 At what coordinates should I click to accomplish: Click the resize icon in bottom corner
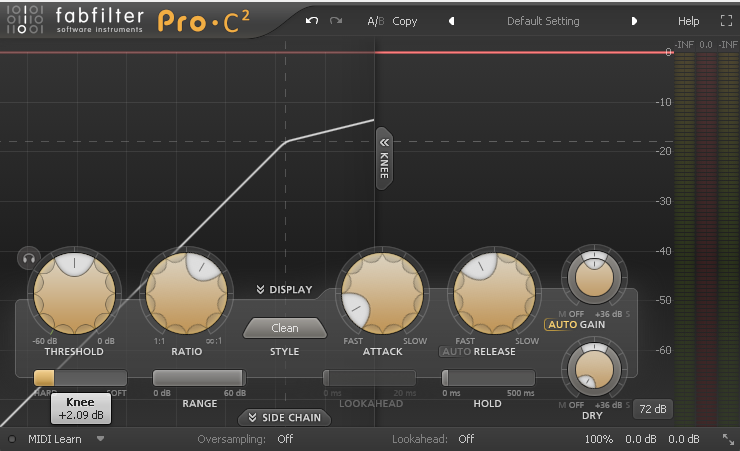click(727, 439)
